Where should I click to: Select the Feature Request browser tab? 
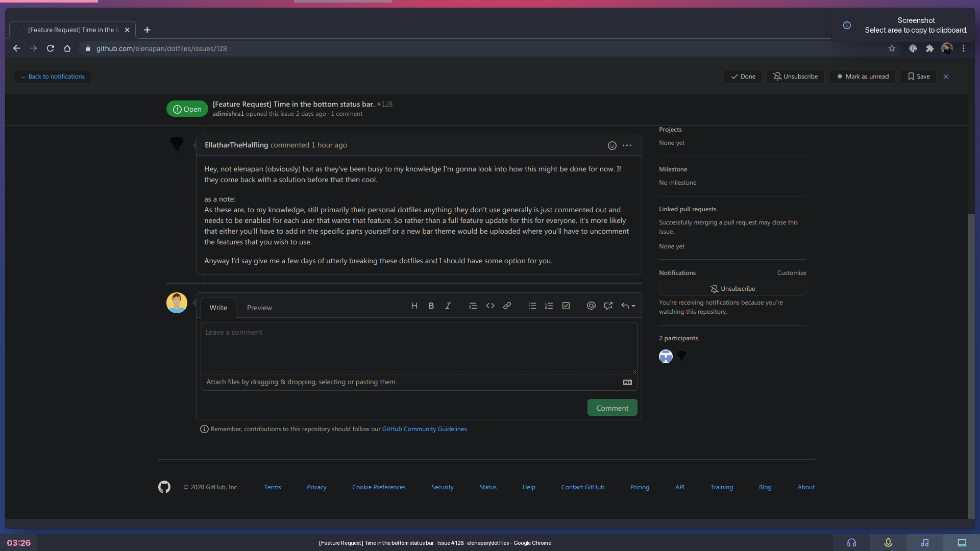(72, 30)
